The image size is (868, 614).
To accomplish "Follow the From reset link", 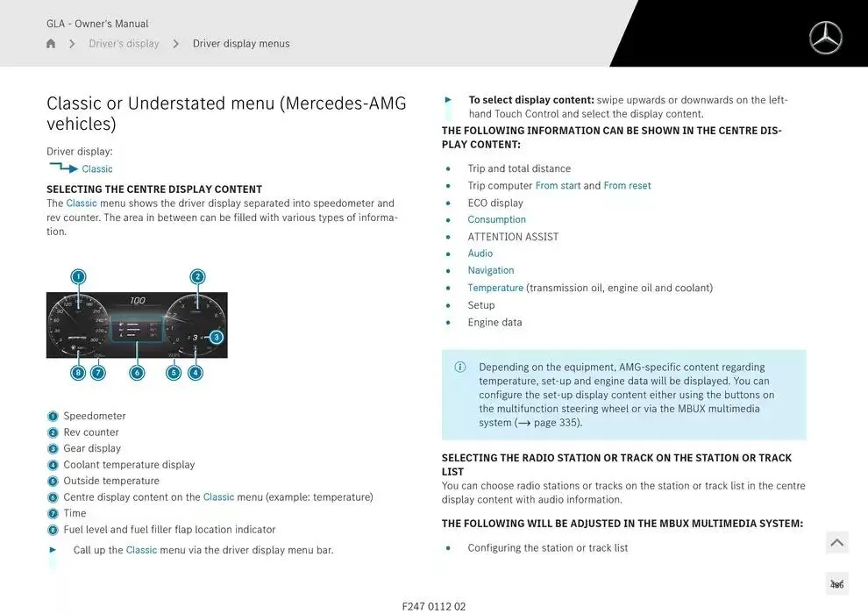I will click(x=627, y=186).
